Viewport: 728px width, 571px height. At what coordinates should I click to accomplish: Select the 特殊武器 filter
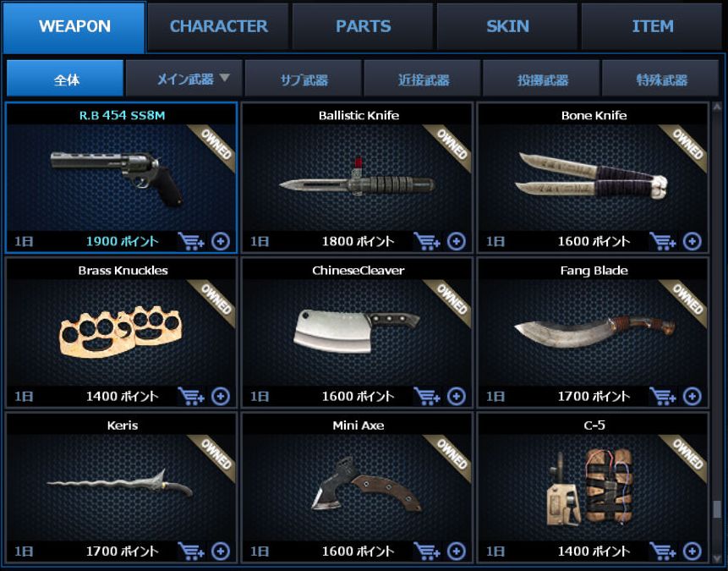(661, 80)
